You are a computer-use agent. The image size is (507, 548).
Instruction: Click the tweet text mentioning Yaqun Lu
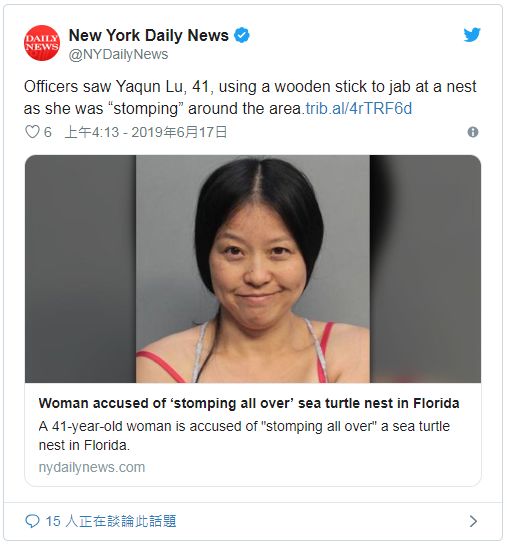(x=250, y=98)
